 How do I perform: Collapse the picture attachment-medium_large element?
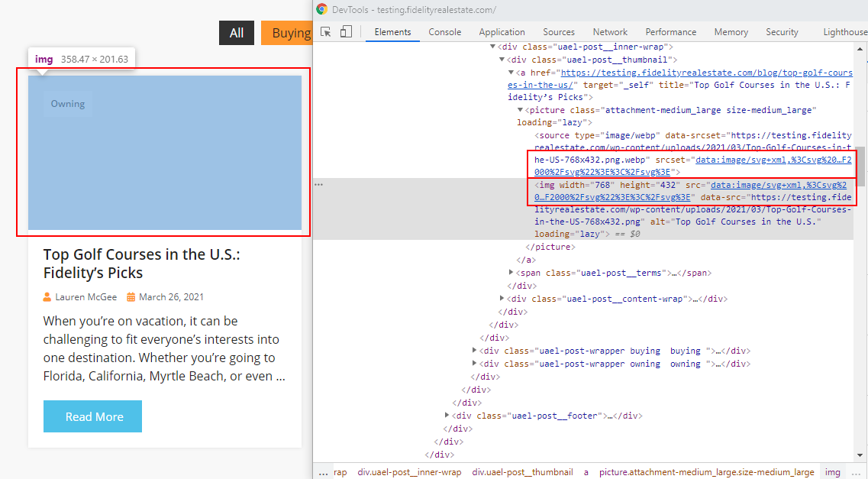pyautogui.click(x=521, y=110)
